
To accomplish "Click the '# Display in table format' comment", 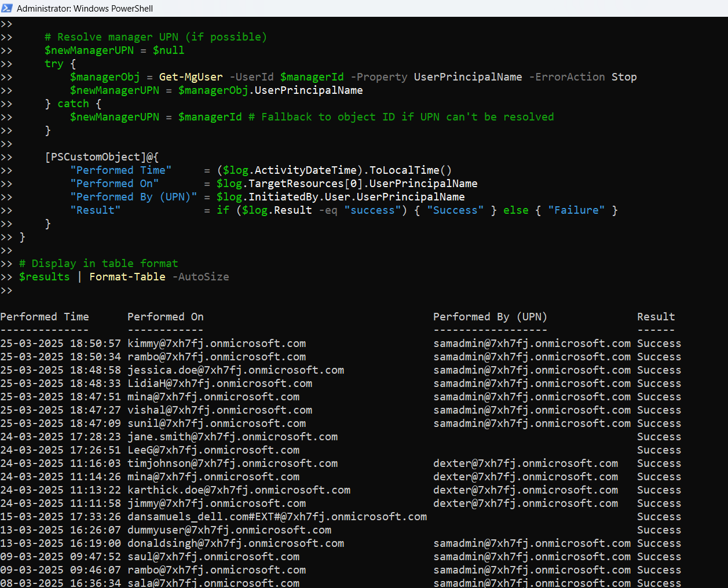I will [x=98, y=264].
